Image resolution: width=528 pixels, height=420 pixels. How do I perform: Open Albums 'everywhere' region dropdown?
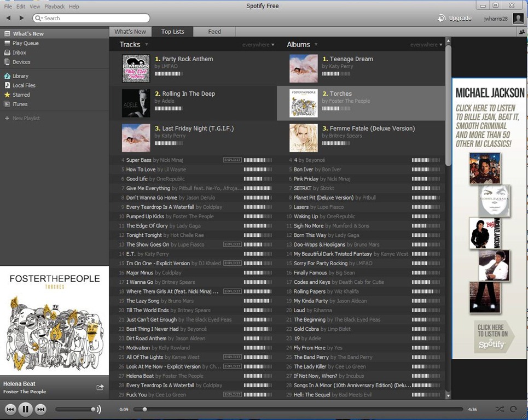point(426,45)
